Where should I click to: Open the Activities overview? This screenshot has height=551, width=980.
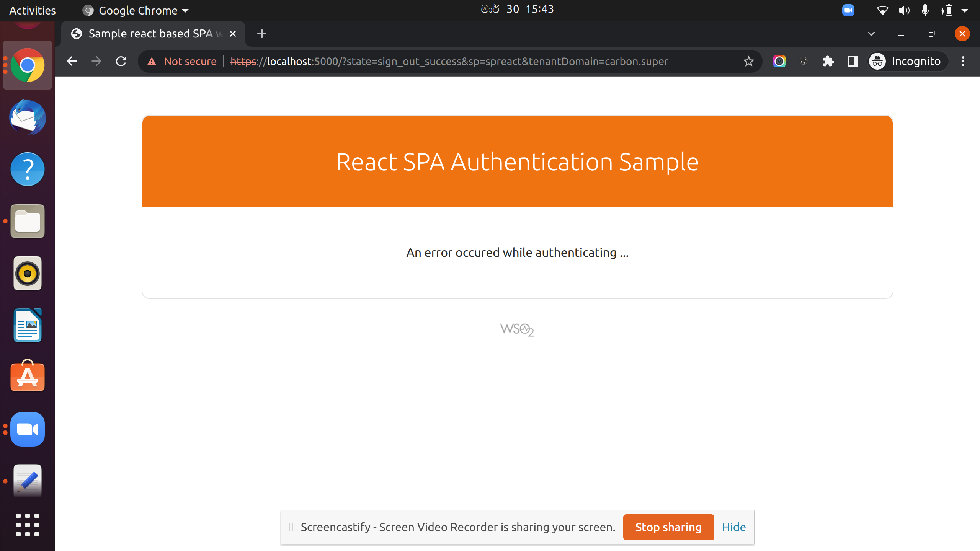point(32,10)
